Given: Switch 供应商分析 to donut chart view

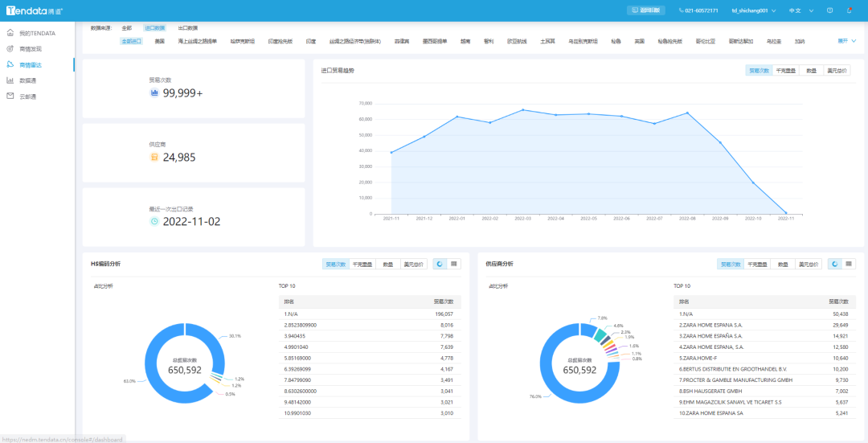Looking at the screenshot, I should (x=835, y=265).
